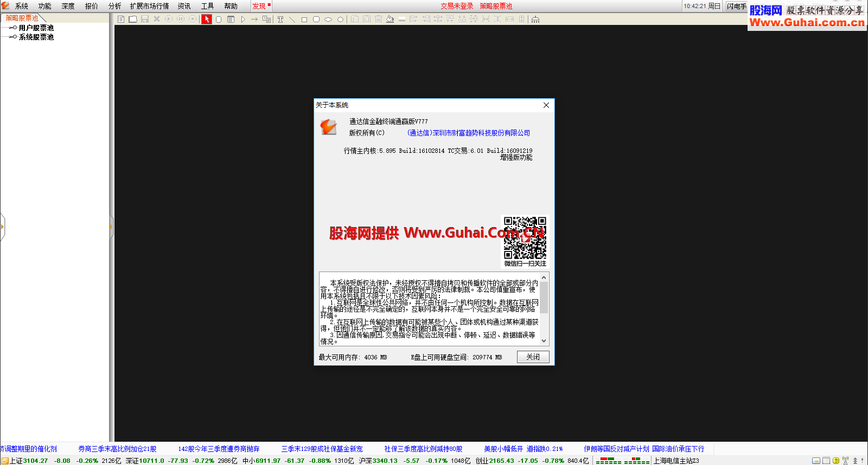Viewport: 868px width, 465px height.
Task: Click 策略股票池 title in top bar
Action: click(x=496, y=6)
